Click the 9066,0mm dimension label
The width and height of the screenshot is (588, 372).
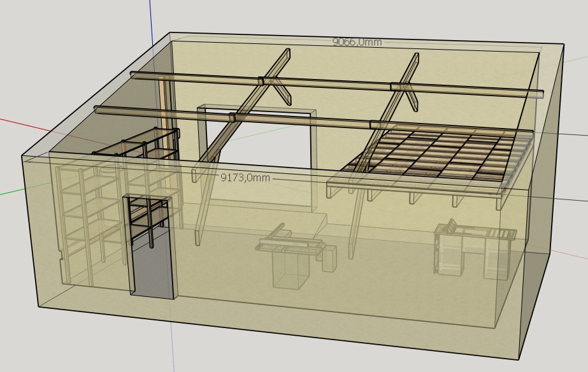(357, 42)
